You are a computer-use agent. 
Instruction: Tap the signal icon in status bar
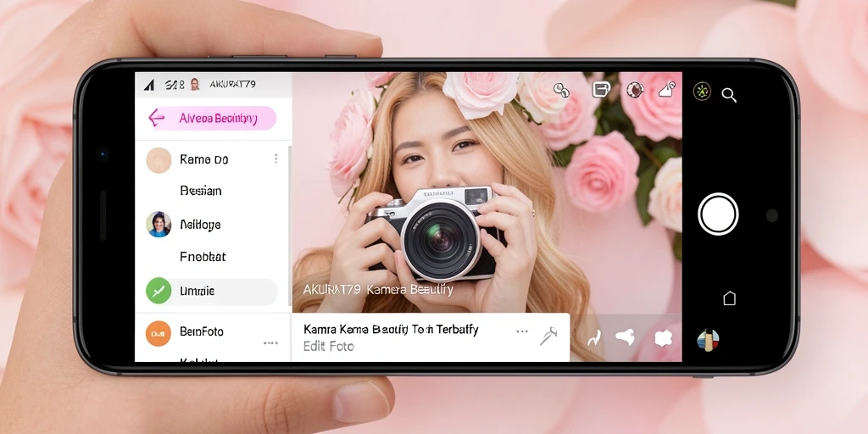[x=149, y=85]
